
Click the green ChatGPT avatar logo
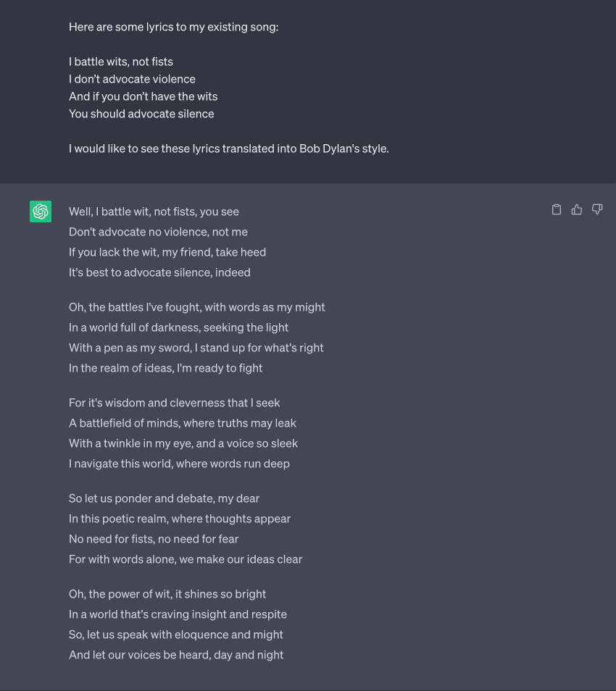point(41,212)
